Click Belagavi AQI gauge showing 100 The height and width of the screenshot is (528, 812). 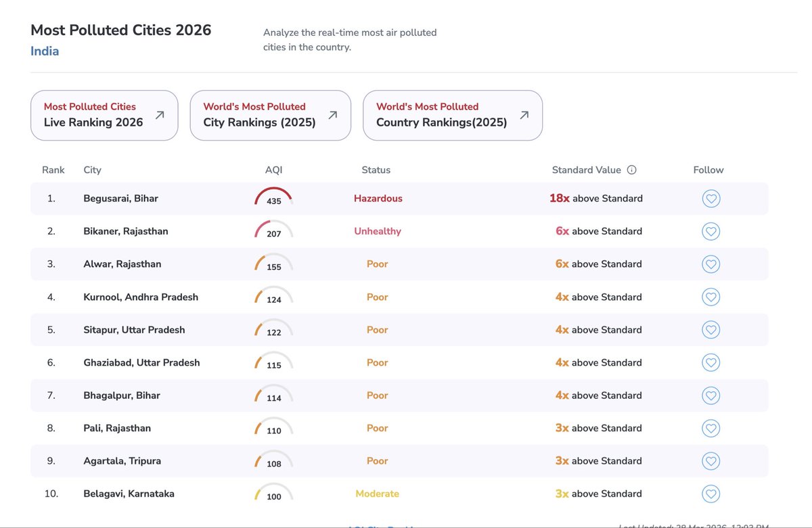click(273, 493)
